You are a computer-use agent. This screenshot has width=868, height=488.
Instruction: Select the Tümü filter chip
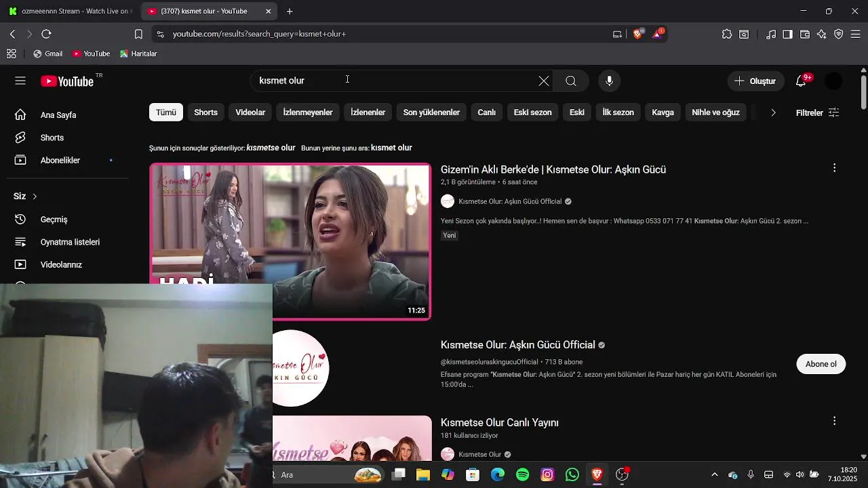166,113
